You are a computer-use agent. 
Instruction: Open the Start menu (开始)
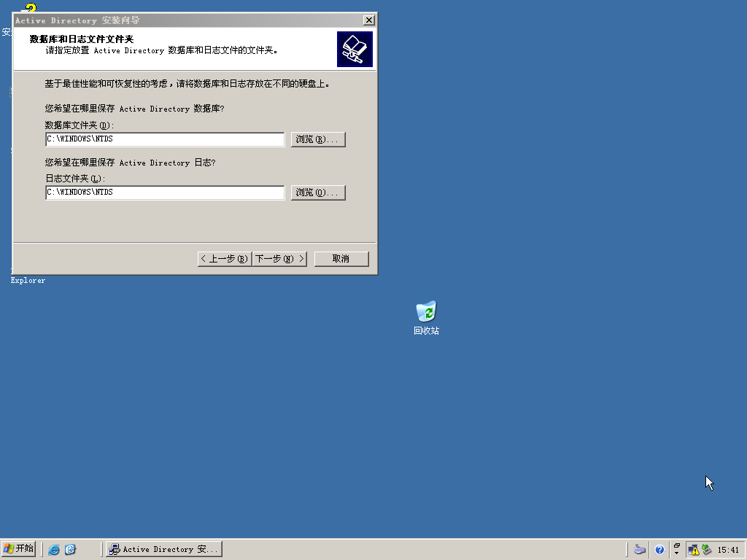18,549
